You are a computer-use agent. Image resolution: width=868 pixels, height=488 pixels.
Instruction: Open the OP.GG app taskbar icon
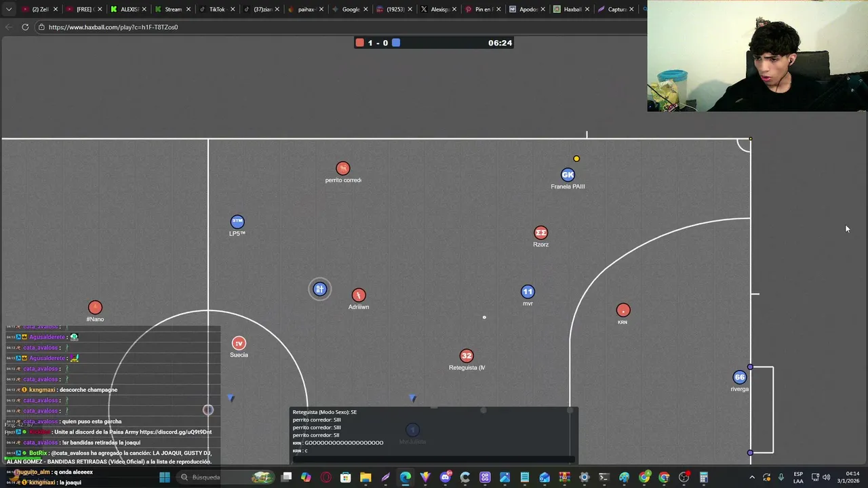tap(485, 477)
